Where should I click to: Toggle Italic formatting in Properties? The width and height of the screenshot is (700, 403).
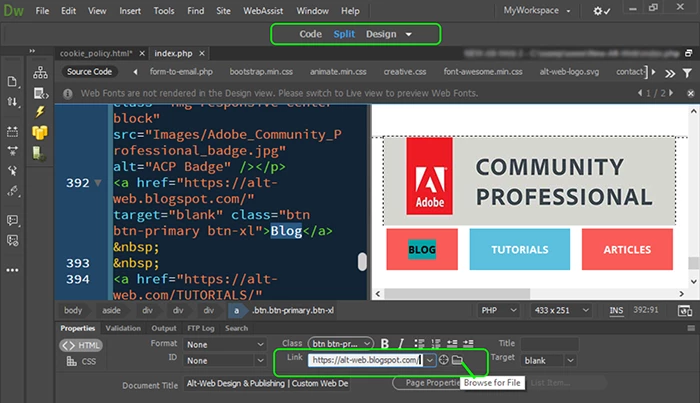tap(401, 343)
